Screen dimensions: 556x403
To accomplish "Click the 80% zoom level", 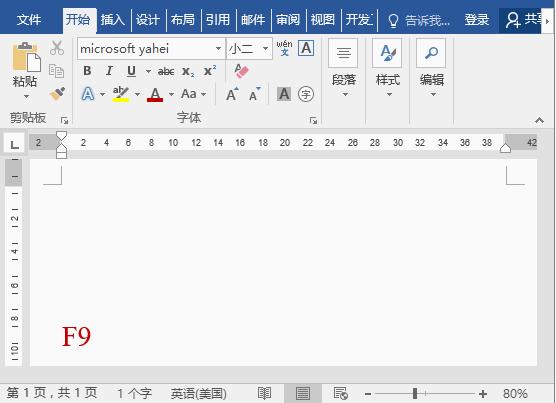I will click(x=515, y=393).
